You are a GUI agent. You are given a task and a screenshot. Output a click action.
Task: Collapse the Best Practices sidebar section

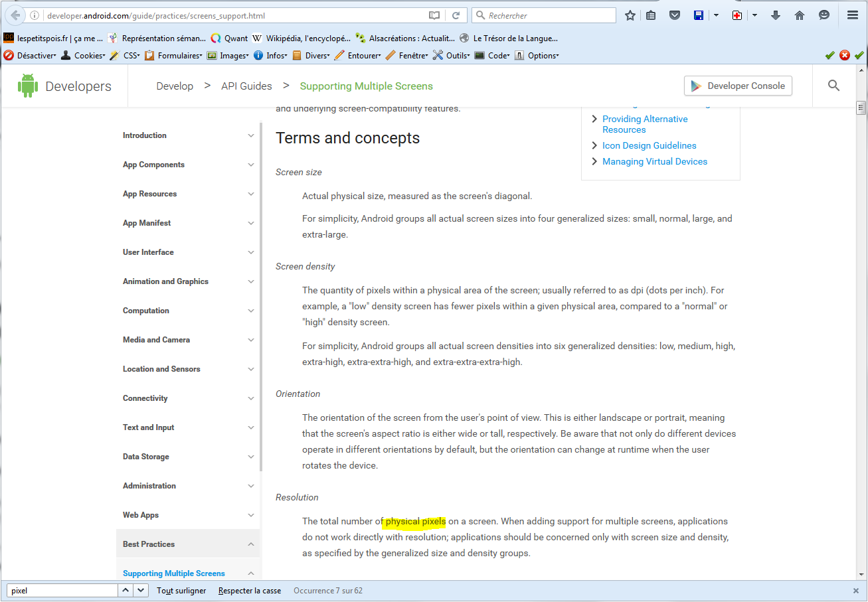click(x=251, y=544)
